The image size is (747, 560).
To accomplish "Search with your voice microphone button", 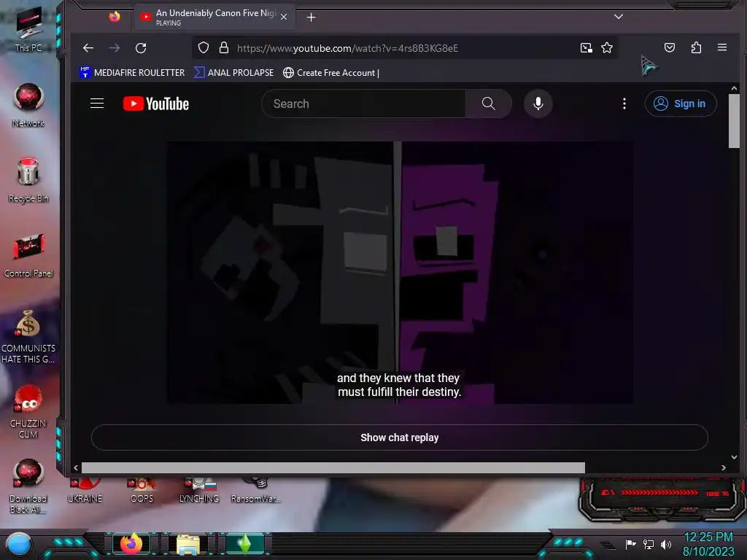I will pyautogui.click(x=538, y=104).
